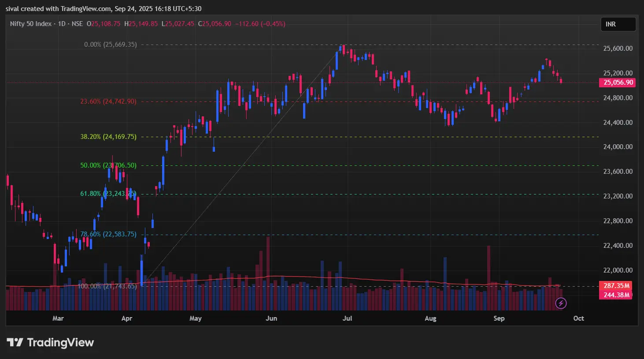Screen dimensions: 644x359
Task: Click the high value 25,149.85
Action: pos(143,24)
